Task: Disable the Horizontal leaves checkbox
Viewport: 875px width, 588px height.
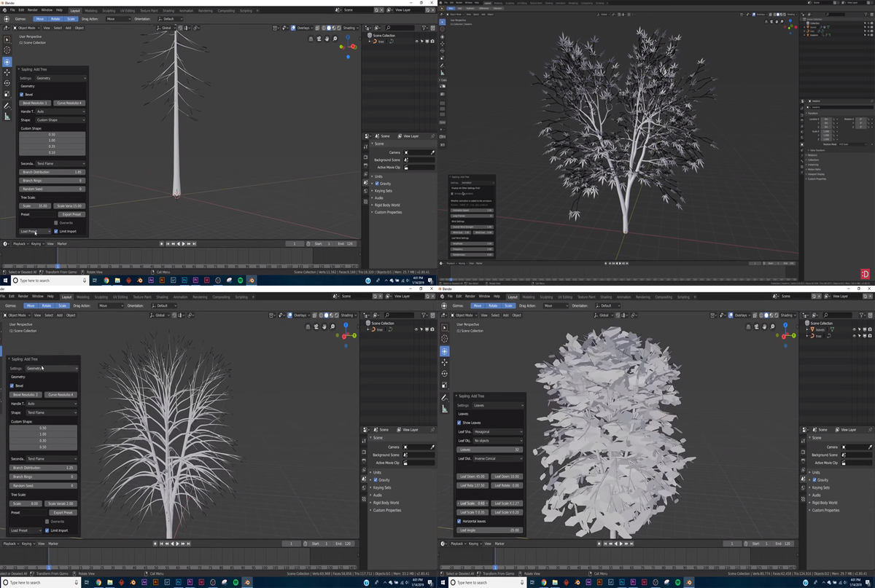Action: point(459,521)
